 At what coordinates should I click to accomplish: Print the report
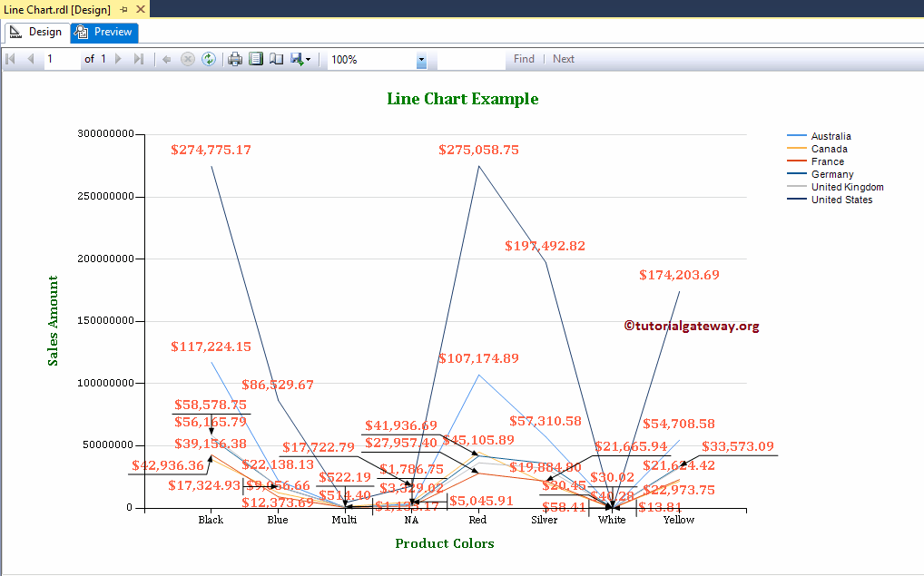point(235,59)
